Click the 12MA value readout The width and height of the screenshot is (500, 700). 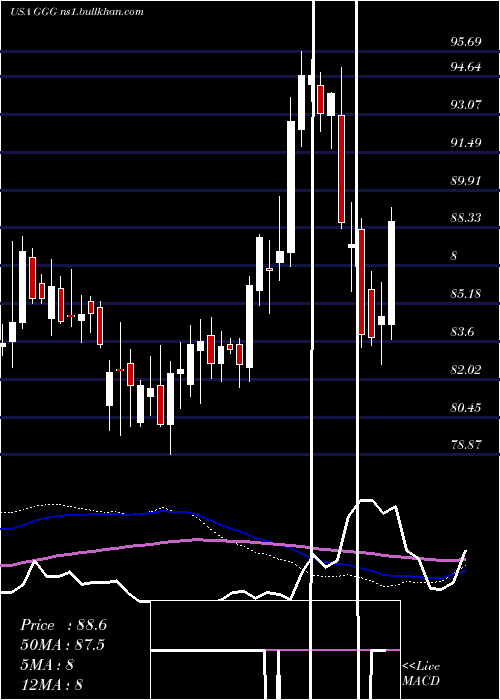point(52,684)
